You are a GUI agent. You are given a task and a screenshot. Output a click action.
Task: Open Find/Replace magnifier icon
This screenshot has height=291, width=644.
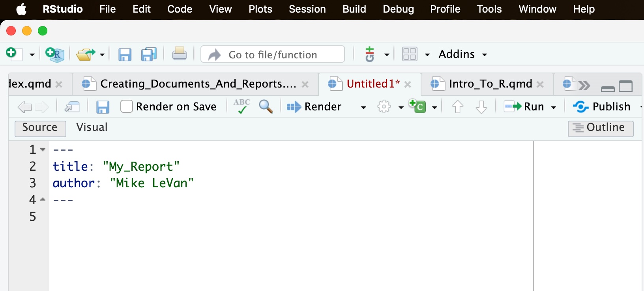coord(266,106)
